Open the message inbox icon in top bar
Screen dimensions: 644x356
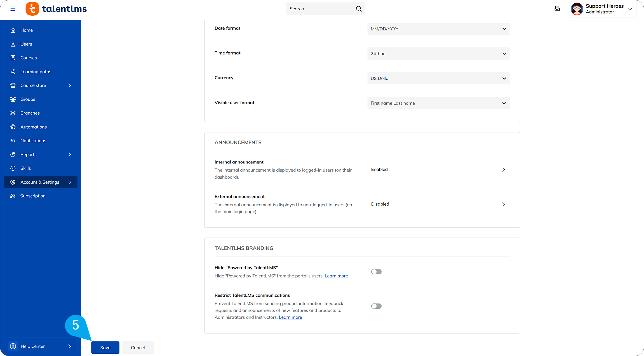point(557,9)
